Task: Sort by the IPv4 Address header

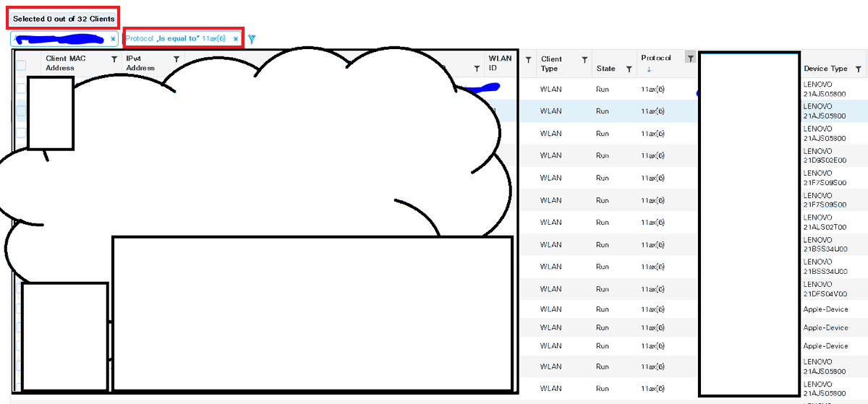Action: pyautogui.click(x=140, y=63)
